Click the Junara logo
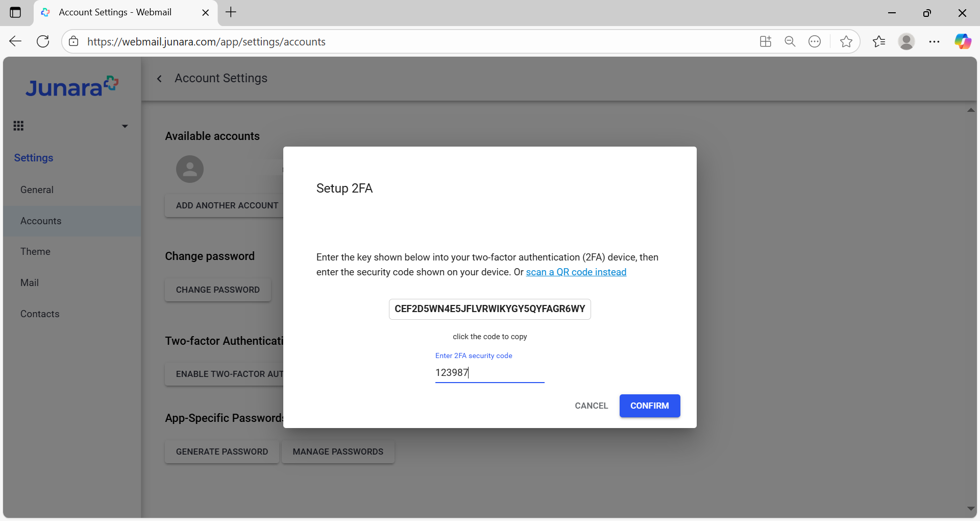This screenshot has height=521, width=980. 72,87
